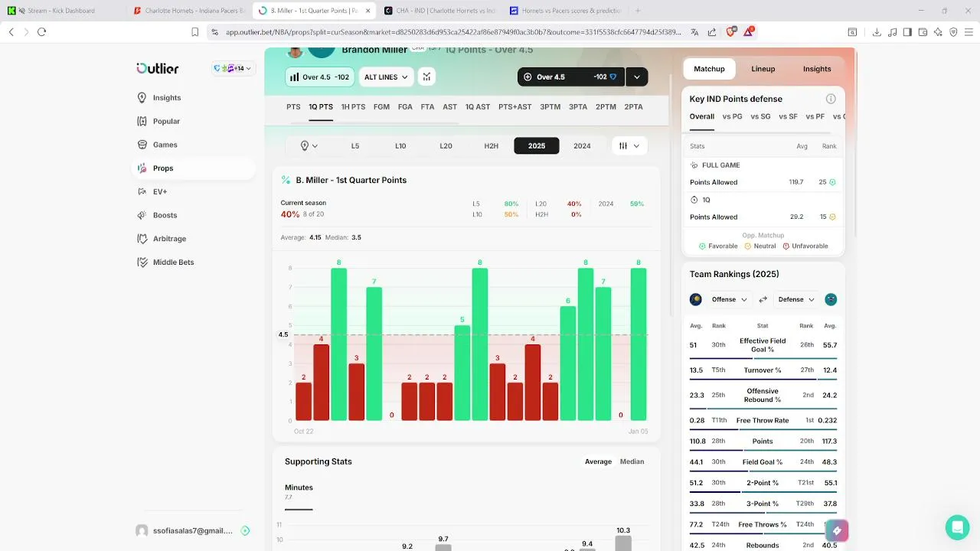Viewport: 980px width, 551px height.
Task: Select L20 game range filter
Action: 446,146
